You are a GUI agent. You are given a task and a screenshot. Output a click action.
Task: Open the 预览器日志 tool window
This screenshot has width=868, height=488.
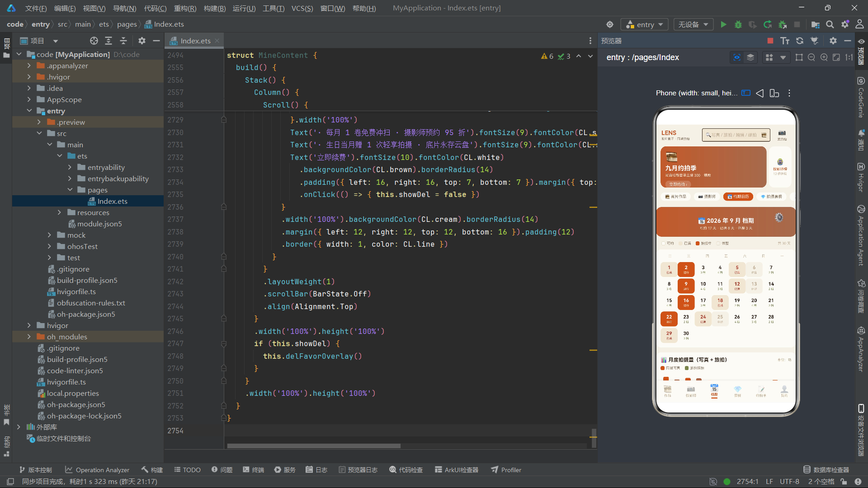pos(358,470)
